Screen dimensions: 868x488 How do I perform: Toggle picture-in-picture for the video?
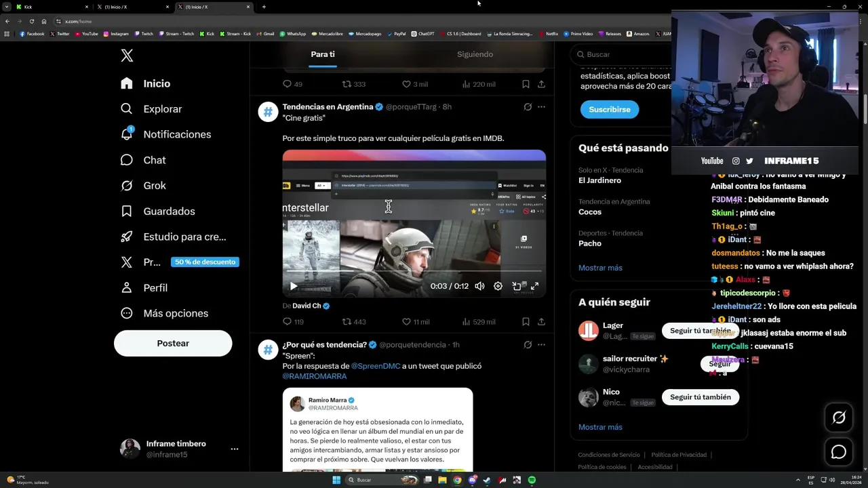click(516, 286)
